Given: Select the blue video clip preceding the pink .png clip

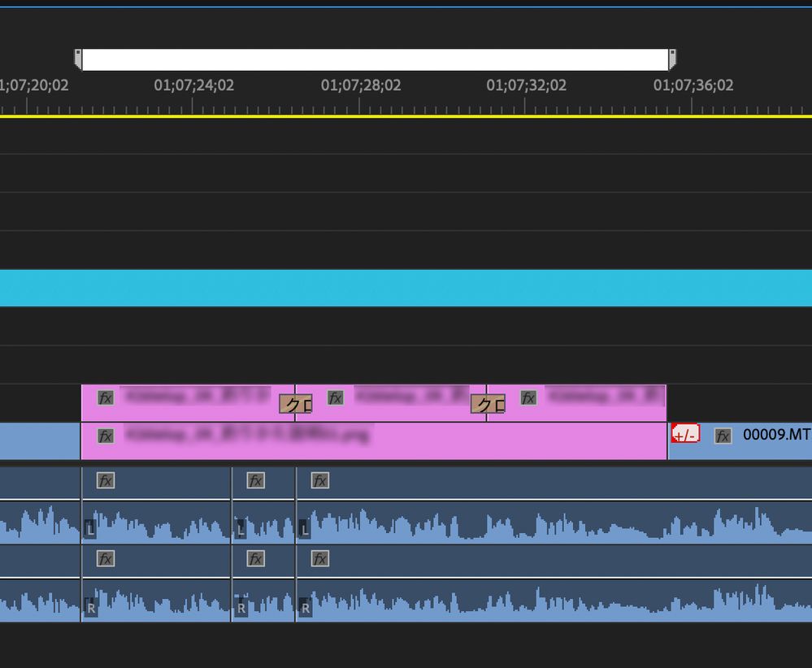Looking at the screenshot, I should click(x=40, y=440).
